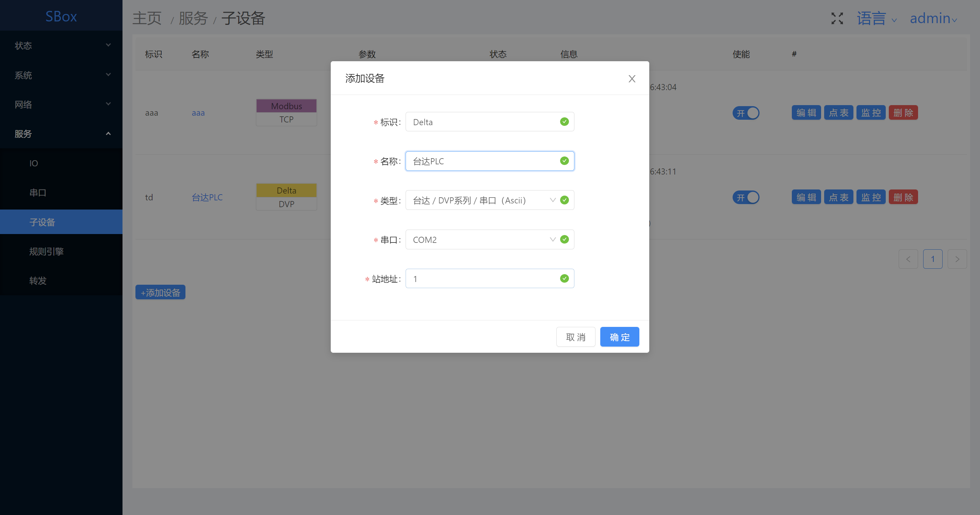
Task: Open the rule engine menu item
Action: 46,251
